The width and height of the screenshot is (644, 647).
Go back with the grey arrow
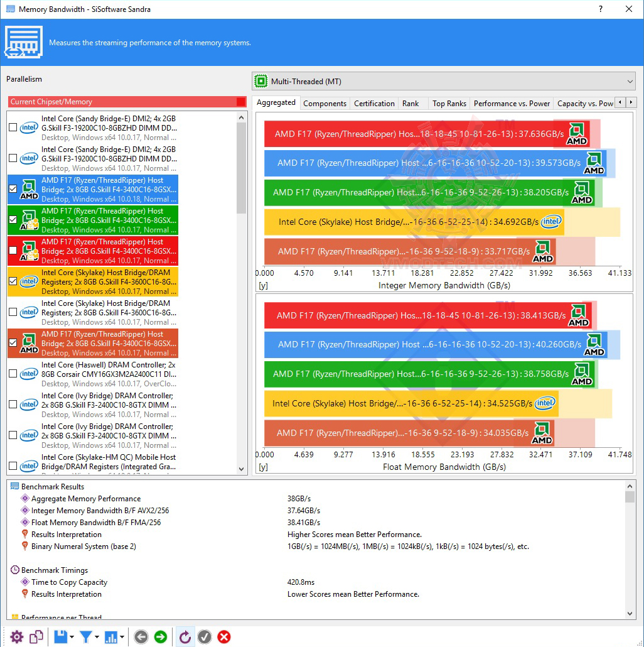coord(141,637)
